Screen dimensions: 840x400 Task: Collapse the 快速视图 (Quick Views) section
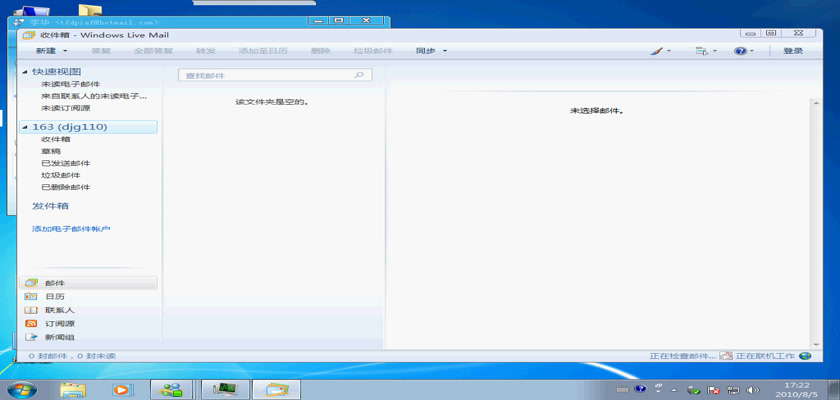(25, 72)
